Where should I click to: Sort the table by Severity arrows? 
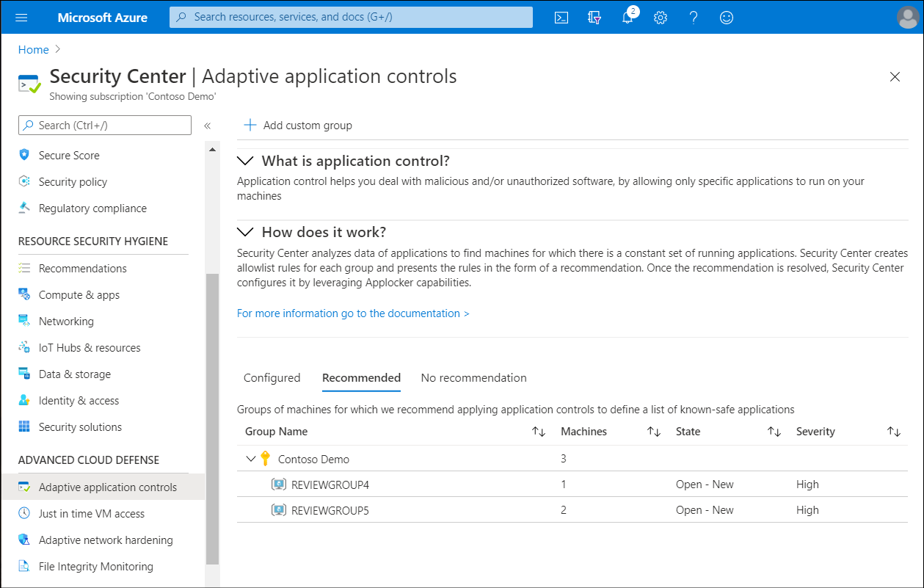[x=894, y=432]
